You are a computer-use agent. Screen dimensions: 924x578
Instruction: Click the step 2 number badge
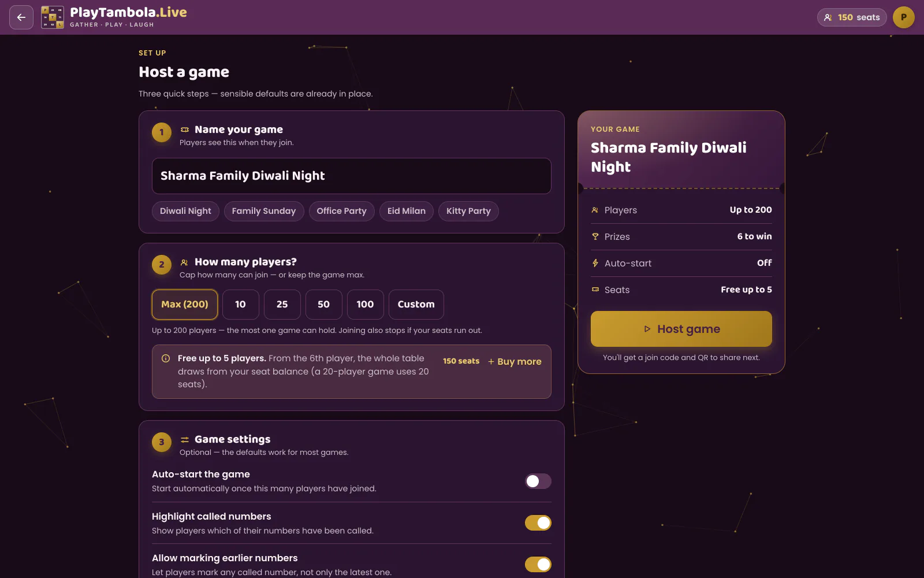point(162,265)
